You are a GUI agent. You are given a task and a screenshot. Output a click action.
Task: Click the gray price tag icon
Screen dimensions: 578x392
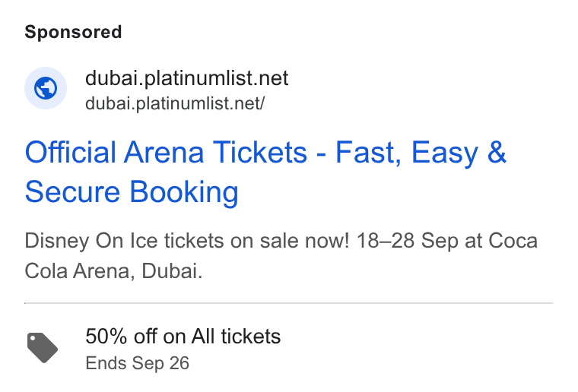[43, 347]
